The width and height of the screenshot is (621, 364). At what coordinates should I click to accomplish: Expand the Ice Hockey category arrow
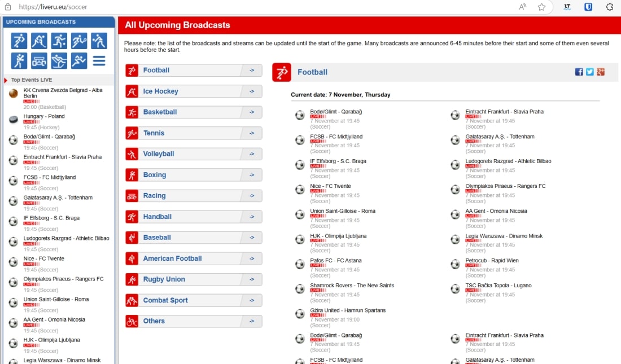pos(252,91)
